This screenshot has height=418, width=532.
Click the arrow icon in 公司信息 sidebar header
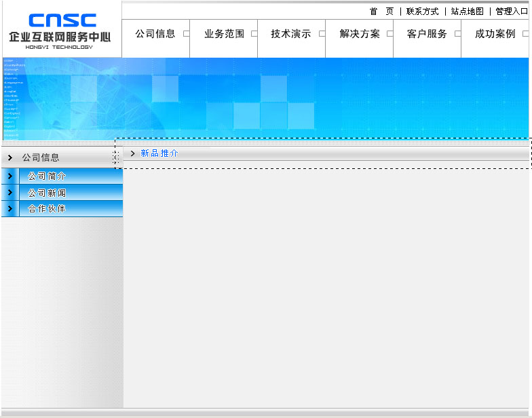pyautogui.click(x=10, y=157)
